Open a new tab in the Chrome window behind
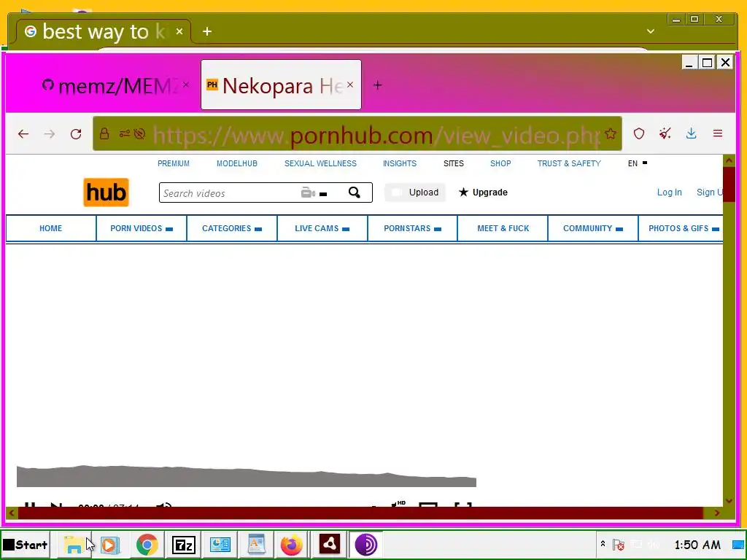747x560 pixels. 206,32
